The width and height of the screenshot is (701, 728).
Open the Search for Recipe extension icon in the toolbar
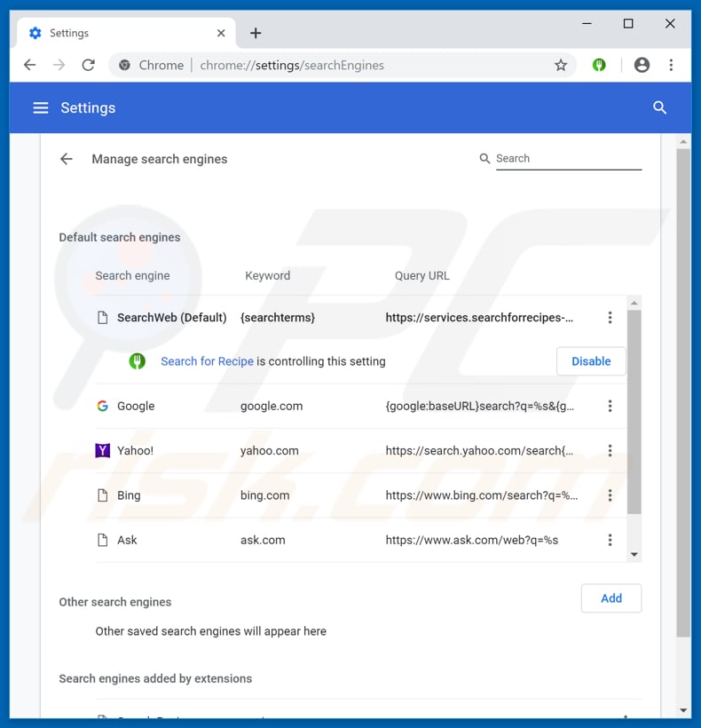pyautogui.click(x=599, y=65)
